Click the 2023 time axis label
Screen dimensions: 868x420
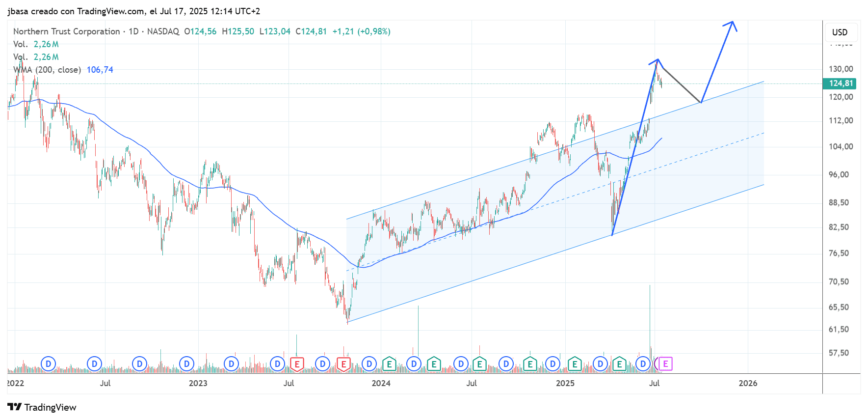(x=198, y=383)
